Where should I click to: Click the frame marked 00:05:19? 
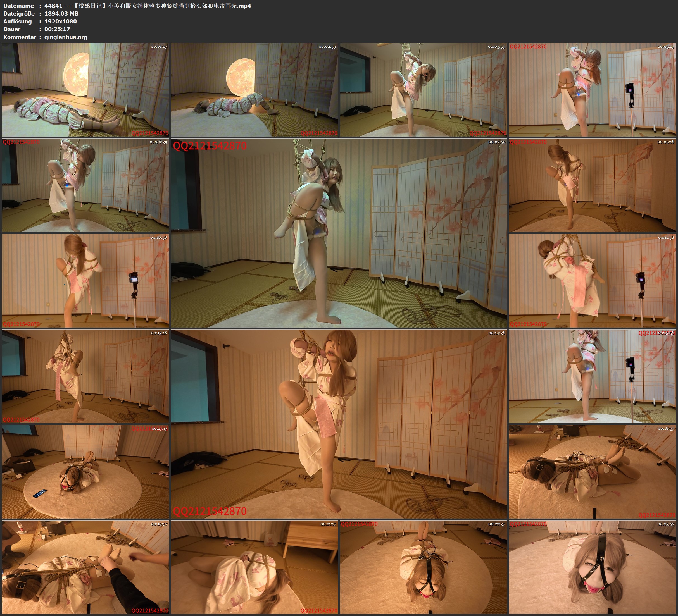pyautogui.click(x=592, y=90)
